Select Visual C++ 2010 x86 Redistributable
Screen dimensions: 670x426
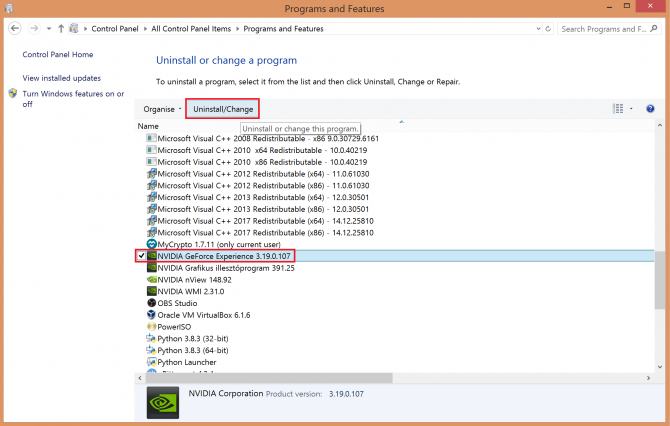262,162
